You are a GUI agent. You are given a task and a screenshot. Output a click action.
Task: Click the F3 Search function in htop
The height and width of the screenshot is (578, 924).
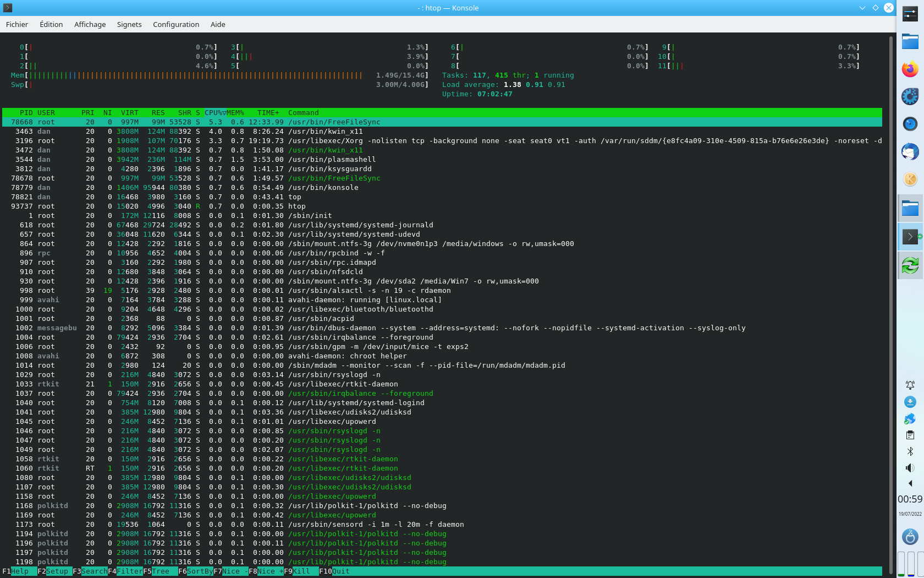click(x=90, y=571)
